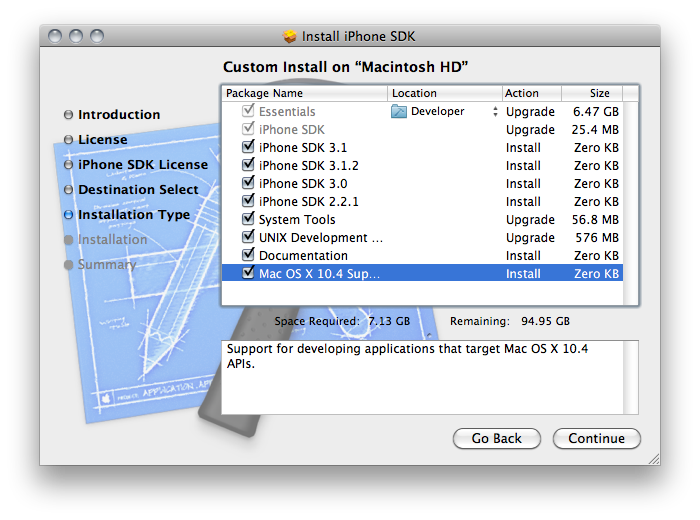Click Install action in Documentation row
700x520 pixels.
pos(523,256)
